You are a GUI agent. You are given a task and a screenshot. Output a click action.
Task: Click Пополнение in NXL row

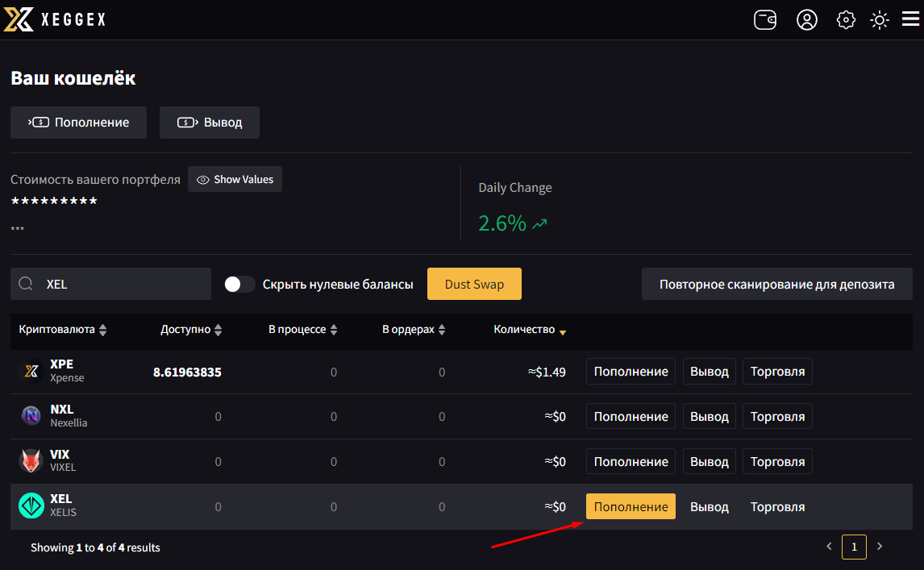coord(631,416)
